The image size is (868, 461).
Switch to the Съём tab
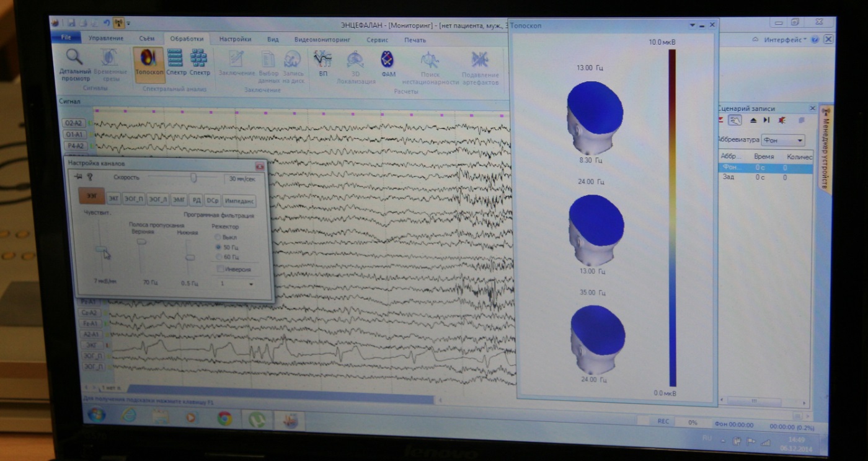[x=147, y=38]
